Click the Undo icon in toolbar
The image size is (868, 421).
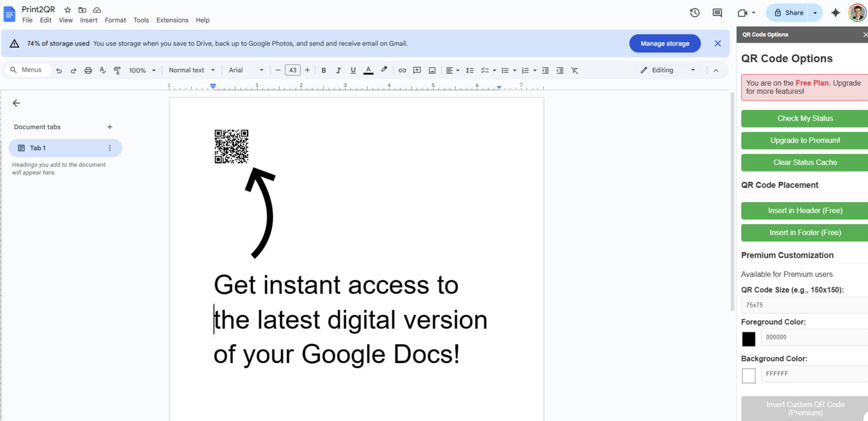point(59,71)
